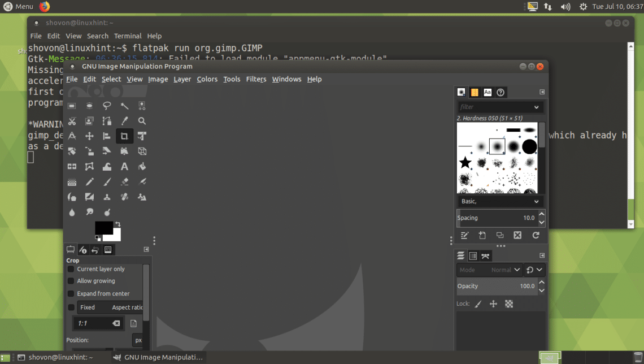Click the Edit this brush button
644x364 pixels.
(464, 235)
